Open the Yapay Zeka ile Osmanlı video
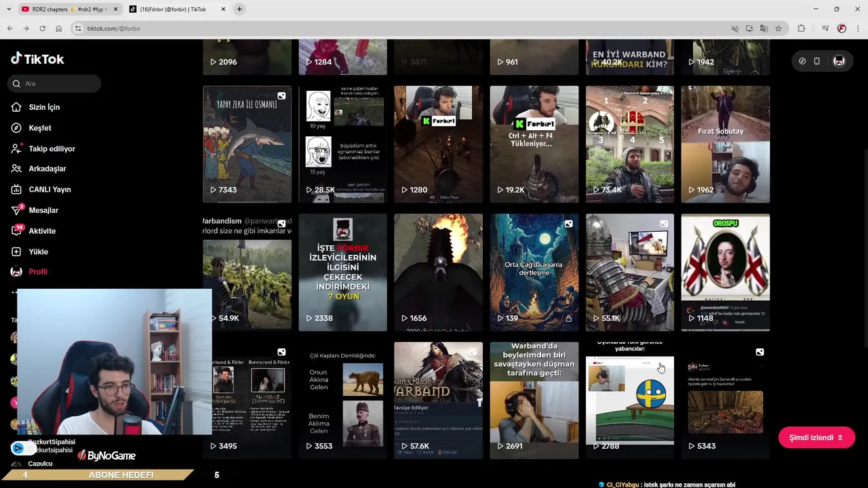Viewport: 868px width, 488px height. point(247,144)
